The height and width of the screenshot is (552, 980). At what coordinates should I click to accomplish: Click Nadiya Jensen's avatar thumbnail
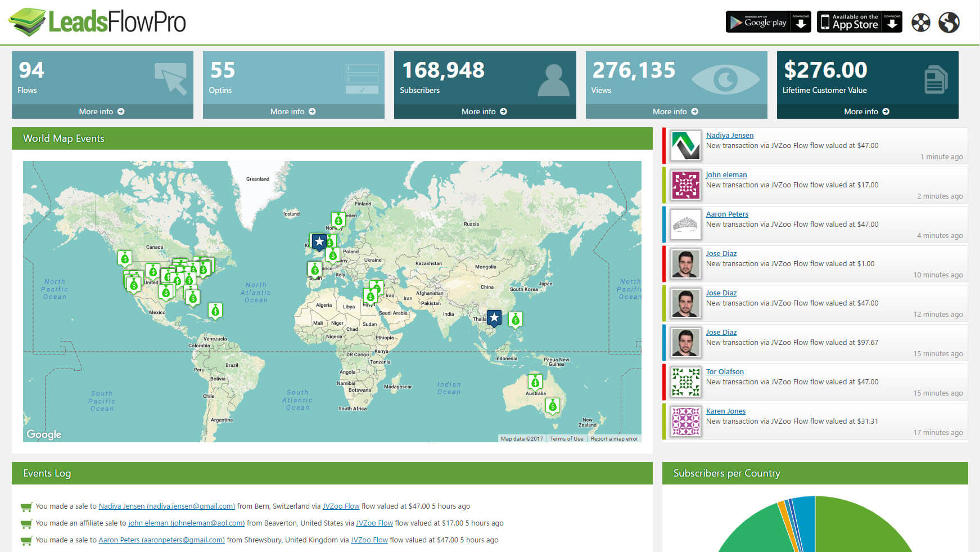pos(686,146)
